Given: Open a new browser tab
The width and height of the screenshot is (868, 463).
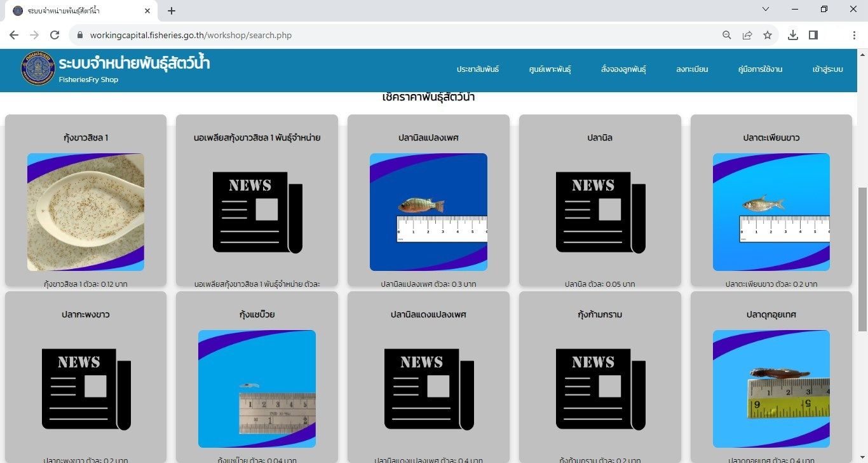Looking at the screenshot, I should click(172, 11).
